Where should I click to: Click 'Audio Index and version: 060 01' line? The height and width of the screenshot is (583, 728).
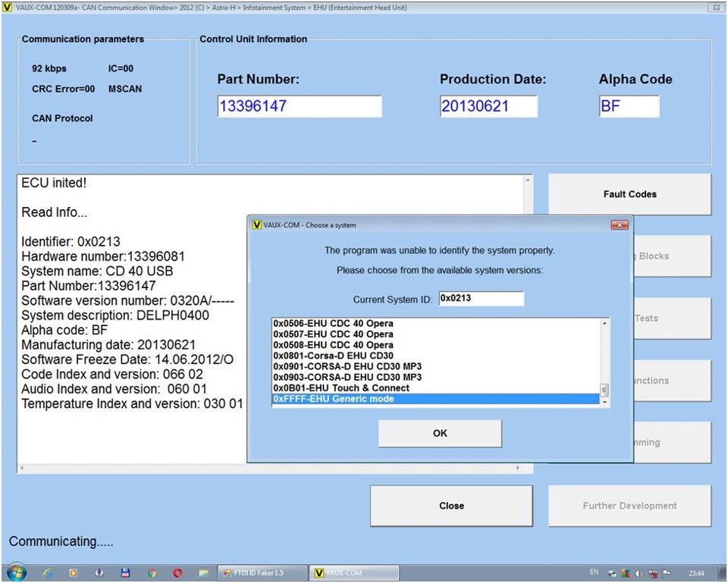pyautogui.click(x=114, y=389)
